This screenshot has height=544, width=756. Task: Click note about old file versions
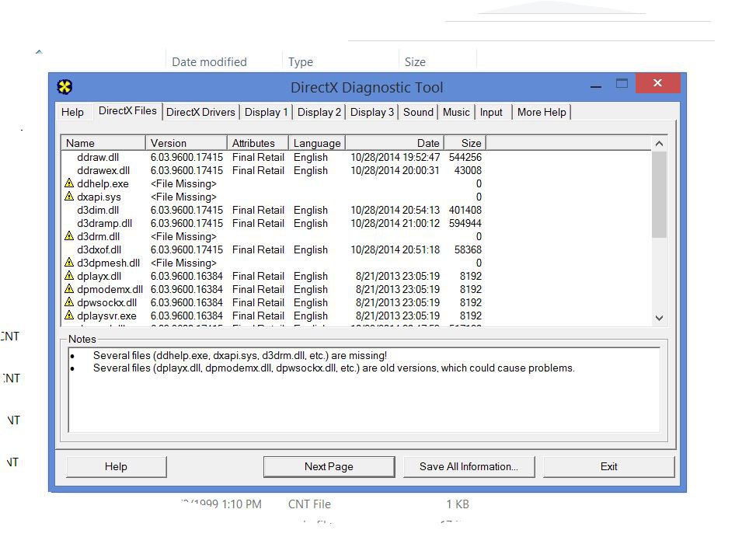point(333,368)
